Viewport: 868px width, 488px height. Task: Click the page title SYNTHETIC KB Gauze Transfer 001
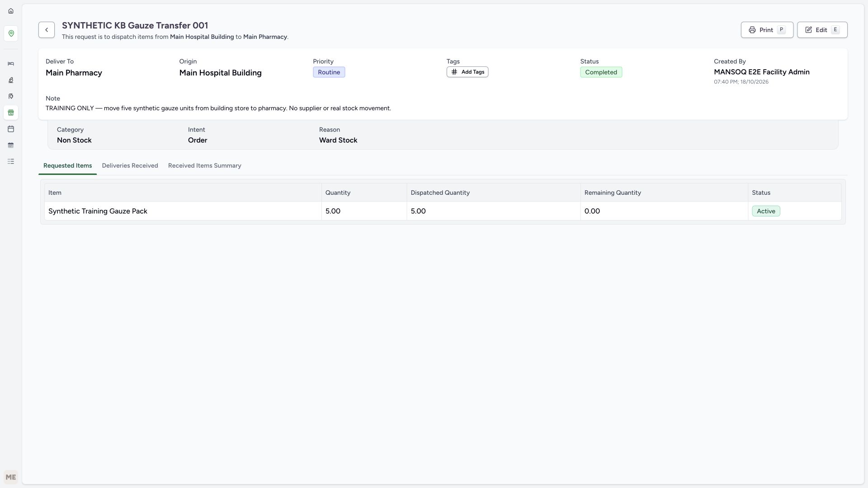(x=135, y=26)
